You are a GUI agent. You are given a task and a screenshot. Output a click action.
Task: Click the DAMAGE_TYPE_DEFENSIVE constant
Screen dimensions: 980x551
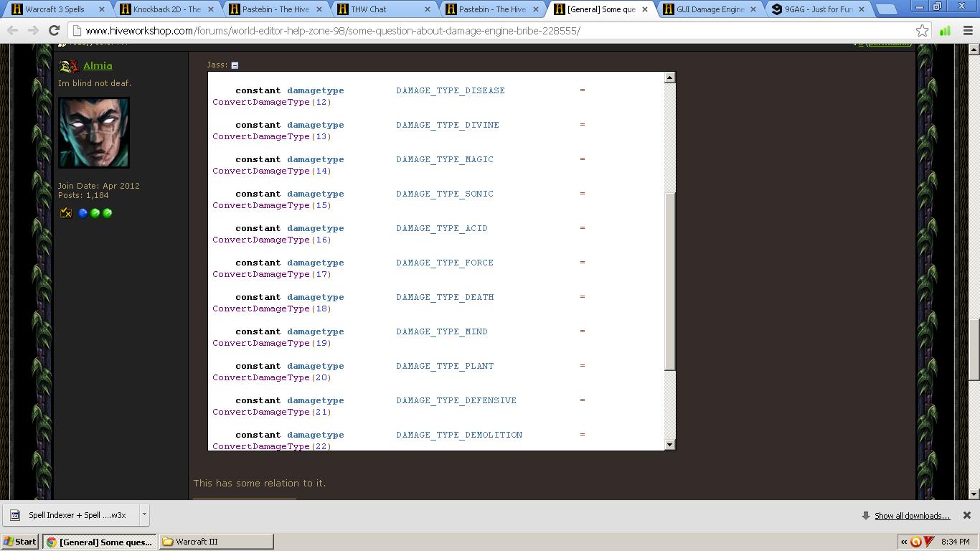456,400
